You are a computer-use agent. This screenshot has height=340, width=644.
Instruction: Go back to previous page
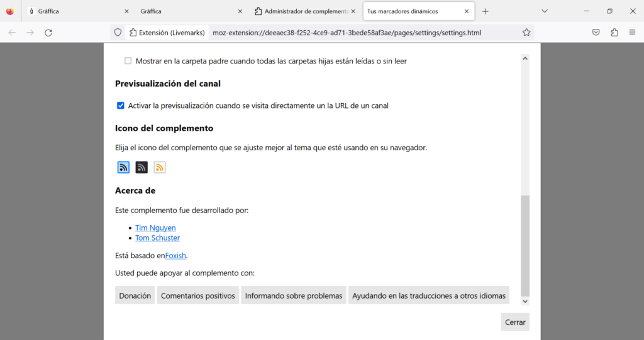point(12,33)
